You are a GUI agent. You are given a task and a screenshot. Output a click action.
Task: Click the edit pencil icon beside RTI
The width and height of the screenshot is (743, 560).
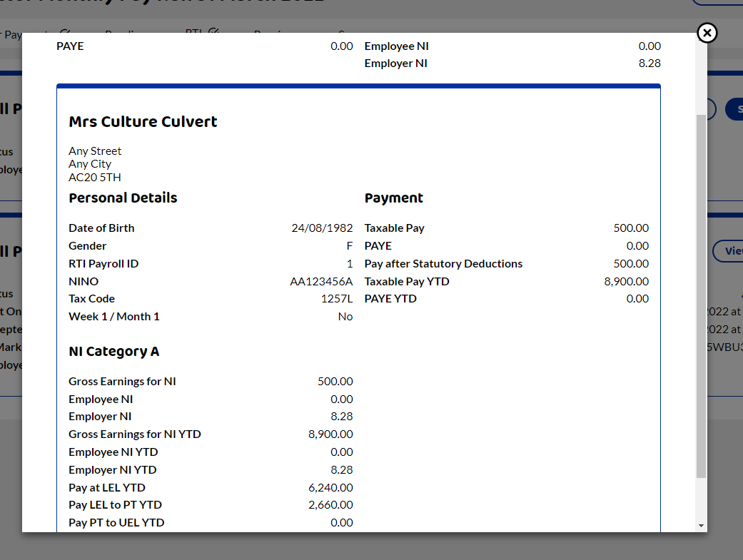[x=213, y=32]
